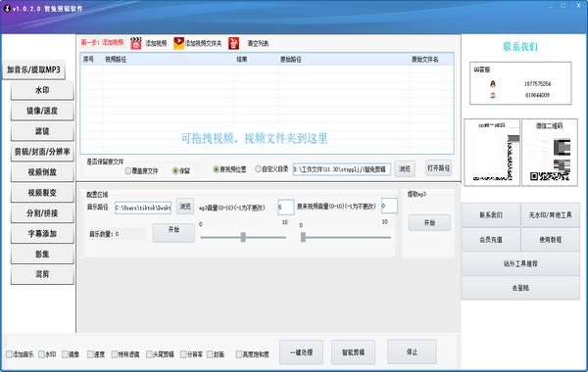Click 开始 beside 音乐数量
The height and width of the screenshot is (372, 588).
173,233
